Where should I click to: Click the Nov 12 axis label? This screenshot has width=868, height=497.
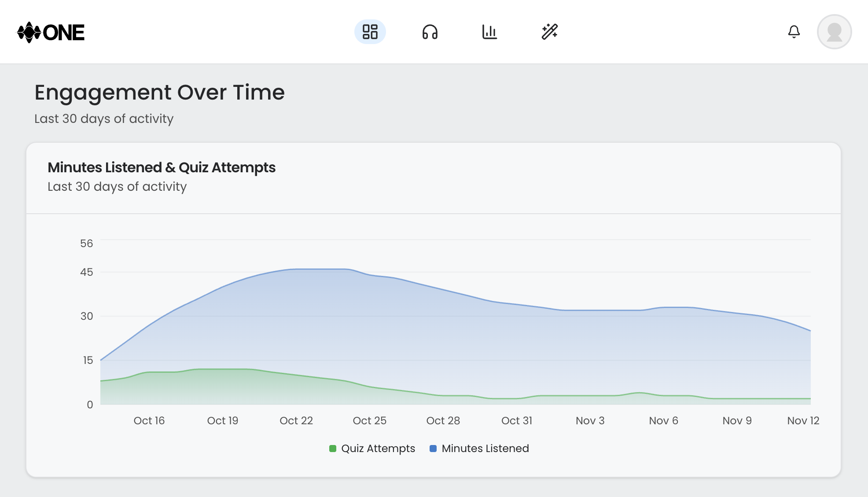point(803,421)
